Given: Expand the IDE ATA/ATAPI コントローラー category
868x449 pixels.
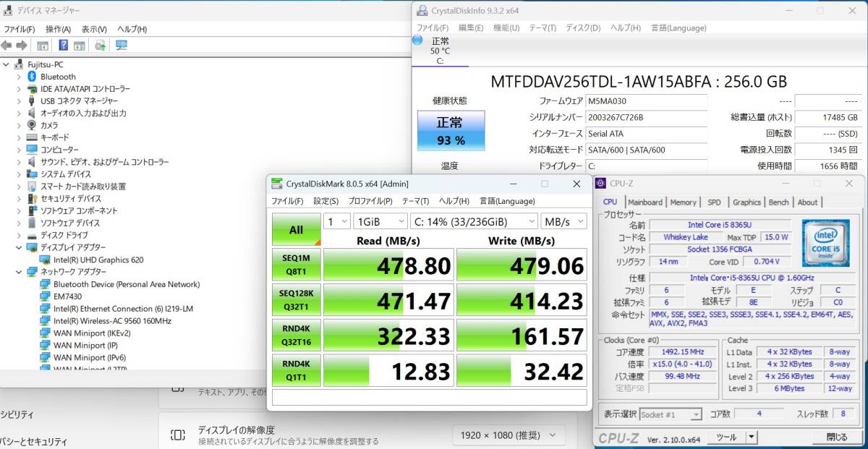Looking at the screenshot, I should pos(19,89).
